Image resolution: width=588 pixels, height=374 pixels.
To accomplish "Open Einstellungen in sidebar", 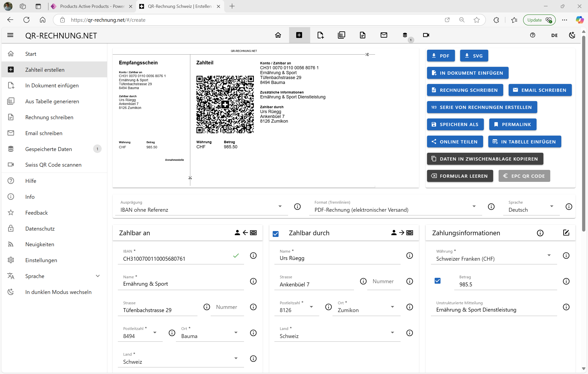I will click(54, 260).
